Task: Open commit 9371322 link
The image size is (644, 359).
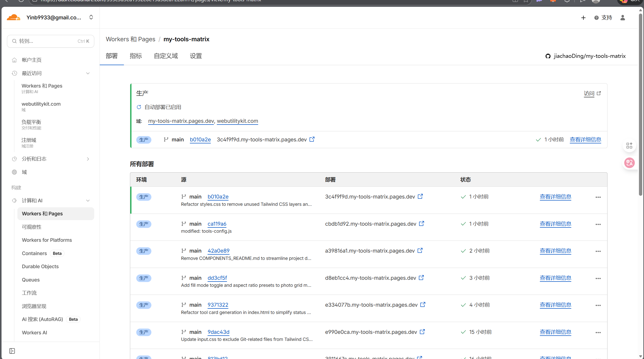Action: pyautogui.click(x=218, y=305)
